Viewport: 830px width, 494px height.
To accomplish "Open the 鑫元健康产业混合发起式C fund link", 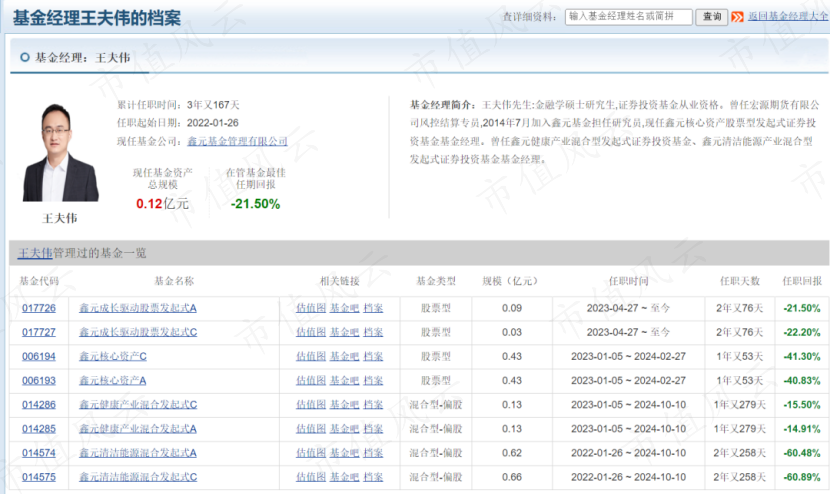I will point(138,405).
